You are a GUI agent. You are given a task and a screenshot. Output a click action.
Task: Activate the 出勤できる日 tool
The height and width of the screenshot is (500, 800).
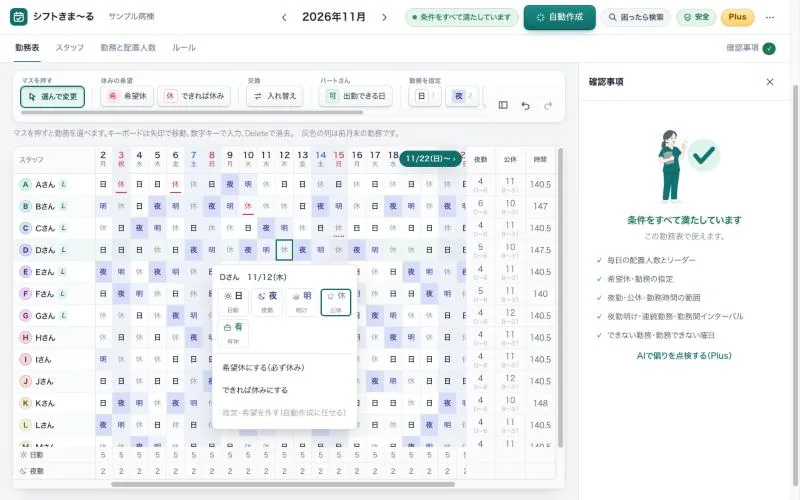[x=356, y=96]
